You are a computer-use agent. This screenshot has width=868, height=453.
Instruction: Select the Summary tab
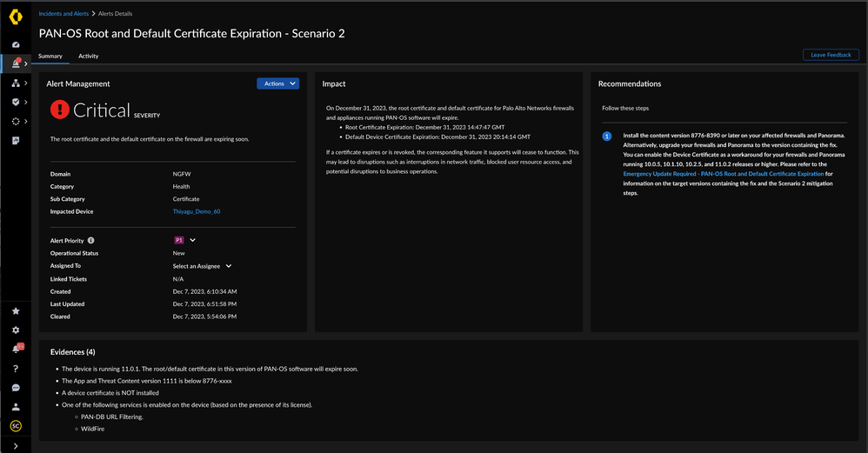[50, 56]
